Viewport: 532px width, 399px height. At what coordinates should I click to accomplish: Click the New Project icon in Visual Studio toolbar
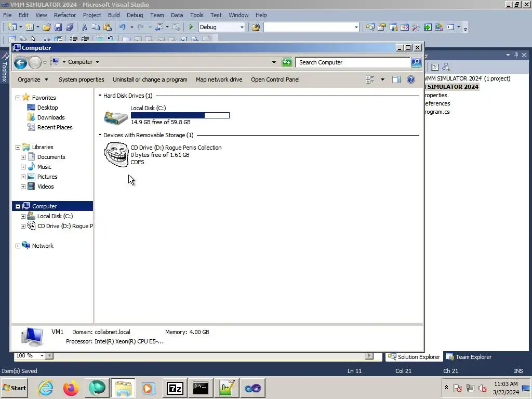pos(12,27)
